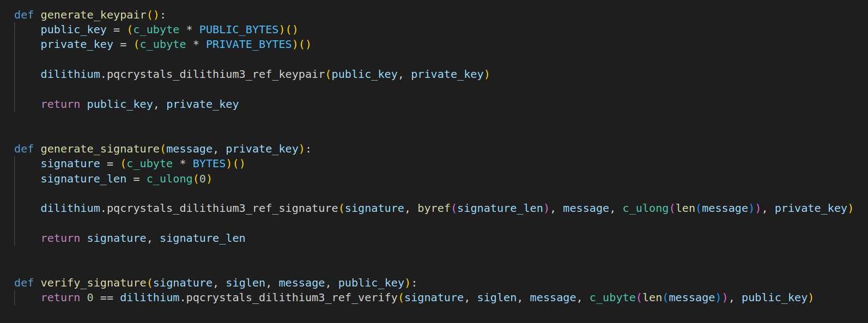Image resolution: width=868 pixels, height=323 pixels.
Task: Click pqcrystals_dilithium3_ref_signature call
Action: pyautogui.click(x=222, y=208)
